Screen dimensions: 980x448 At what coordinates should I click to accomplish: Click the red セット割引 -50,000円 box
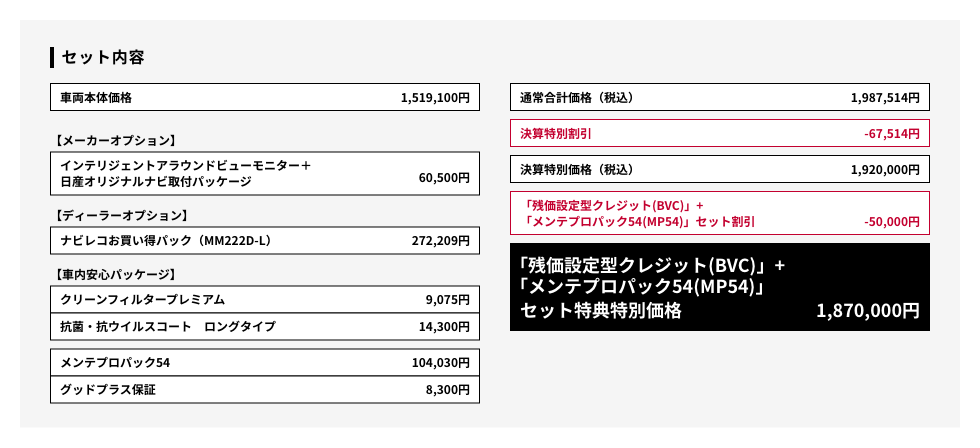point(720,213)
